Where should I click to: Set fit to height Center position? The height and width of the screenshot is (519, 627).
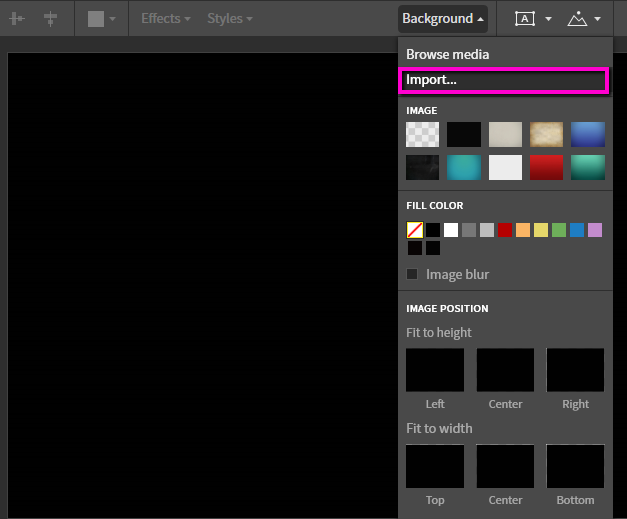coord(505,370)
